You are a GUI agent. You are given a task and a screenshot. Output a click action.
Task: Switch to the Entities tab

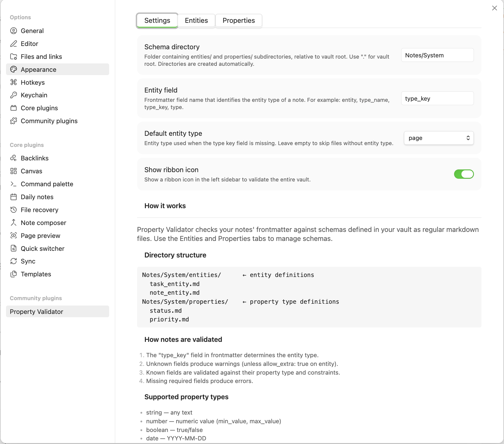(196, 20)
